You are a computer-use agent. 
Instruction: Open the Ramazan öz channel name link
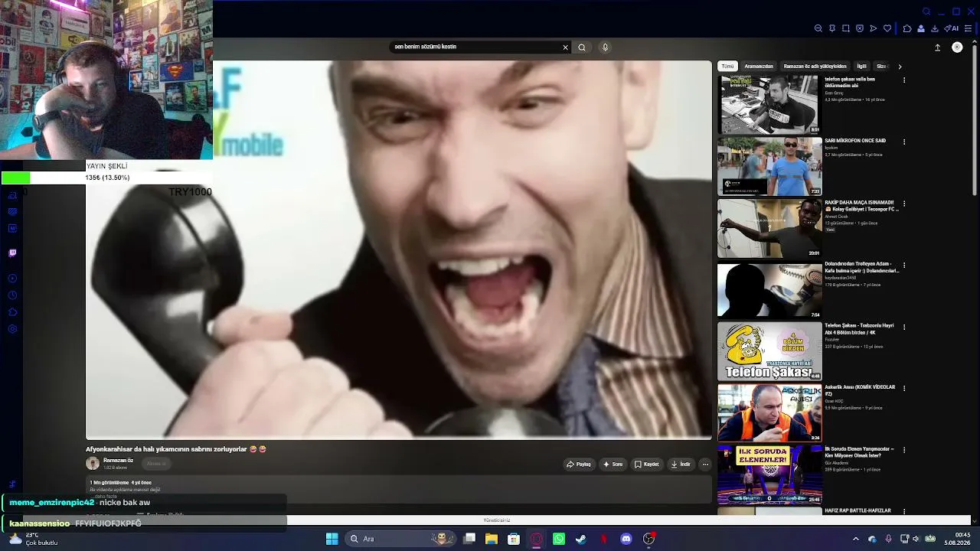[118, 461]
